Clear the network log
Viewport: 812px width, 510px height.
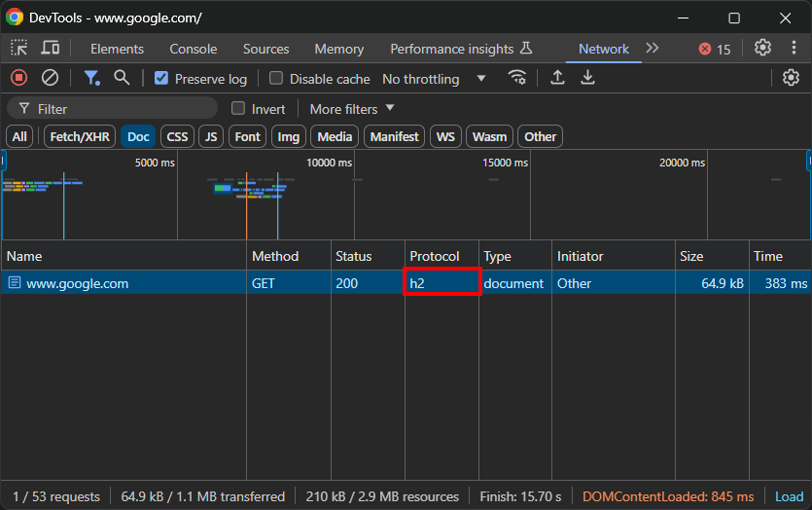pyautogui.click(x=50, y=78)
